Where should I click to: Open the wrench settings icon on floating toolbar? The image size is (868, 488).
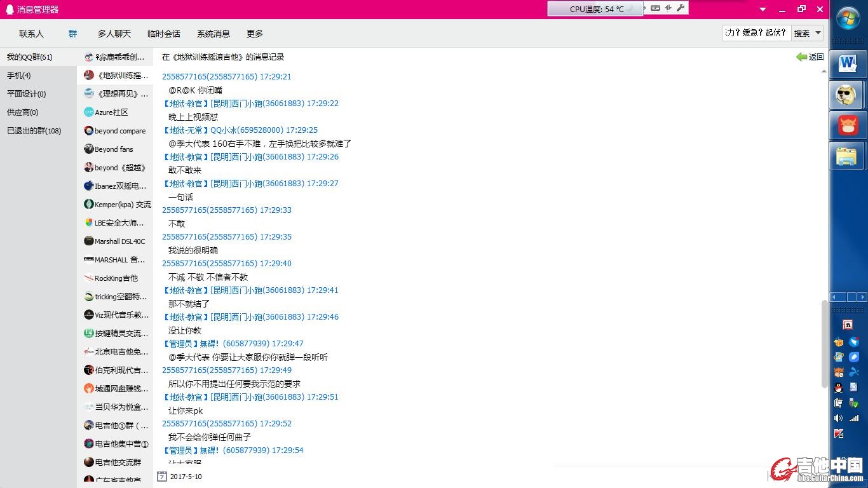(x=681, y=8)
